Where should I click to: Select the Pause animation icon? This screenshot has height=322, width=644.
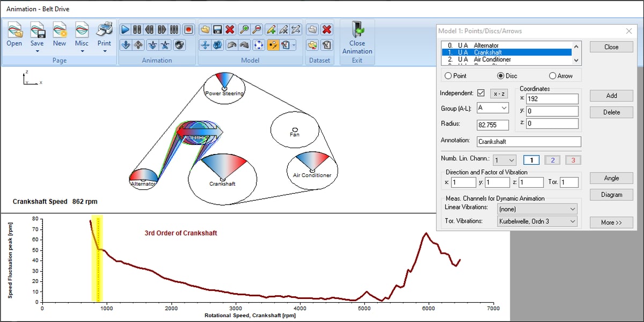(136, 30)
